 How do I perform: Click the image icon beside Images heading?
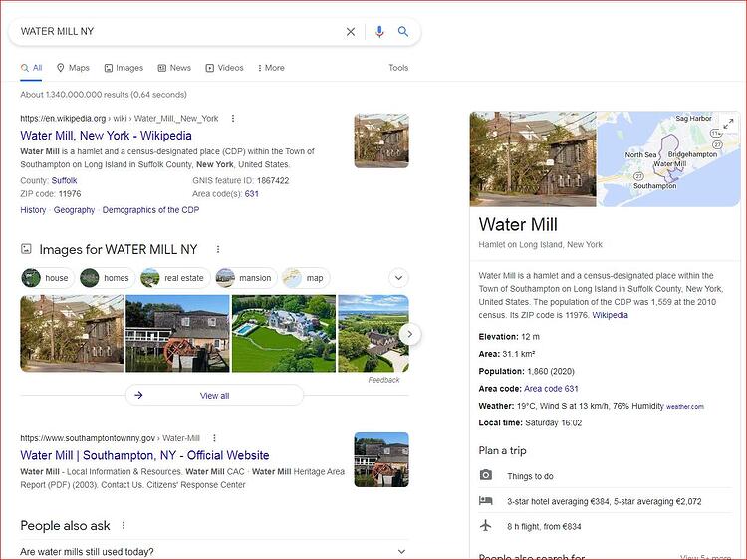pyautogui.click(x=26, y=249)
